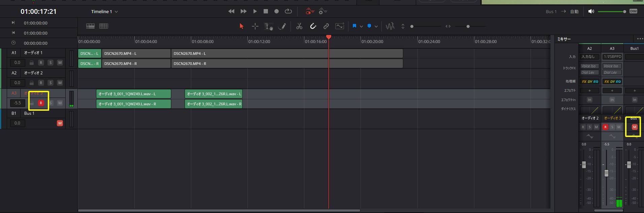Disarm record on A3 track header
Screen dimensions: 644x213
(x=41, y=103)
